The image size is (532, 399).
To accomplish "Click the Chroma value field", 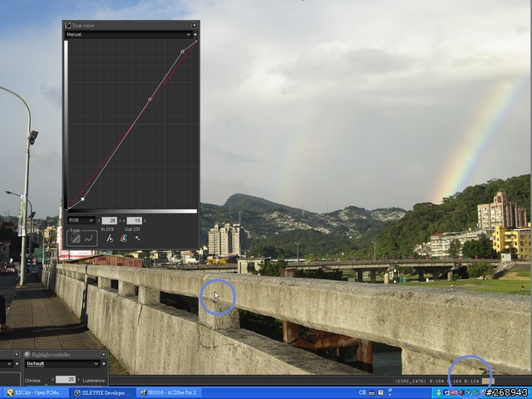I will click(66, 380).
